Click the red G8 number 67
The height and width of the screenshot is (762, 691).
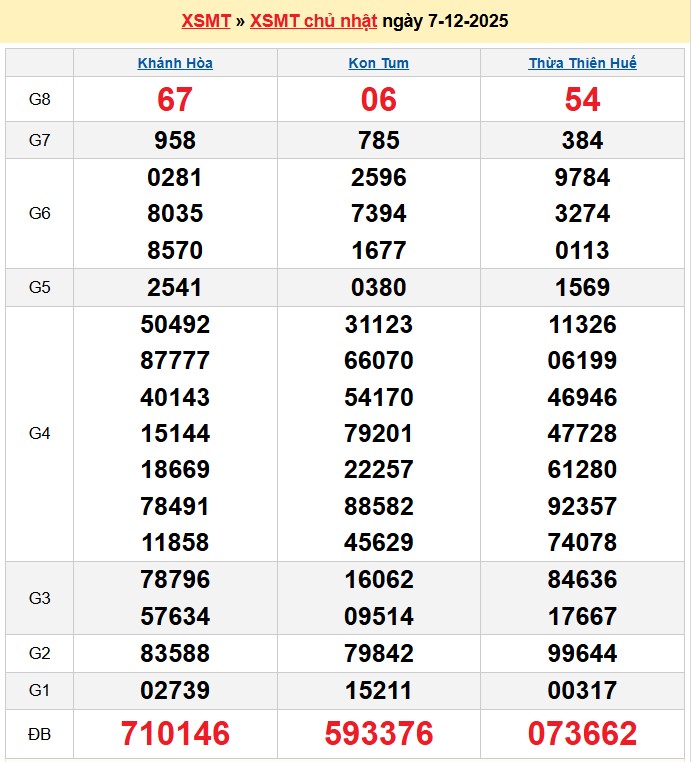[175, 100]
